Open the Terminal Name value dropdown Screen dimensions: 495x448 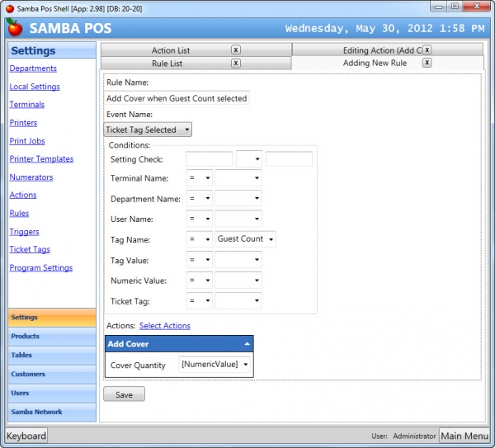(x=238, y=178)
